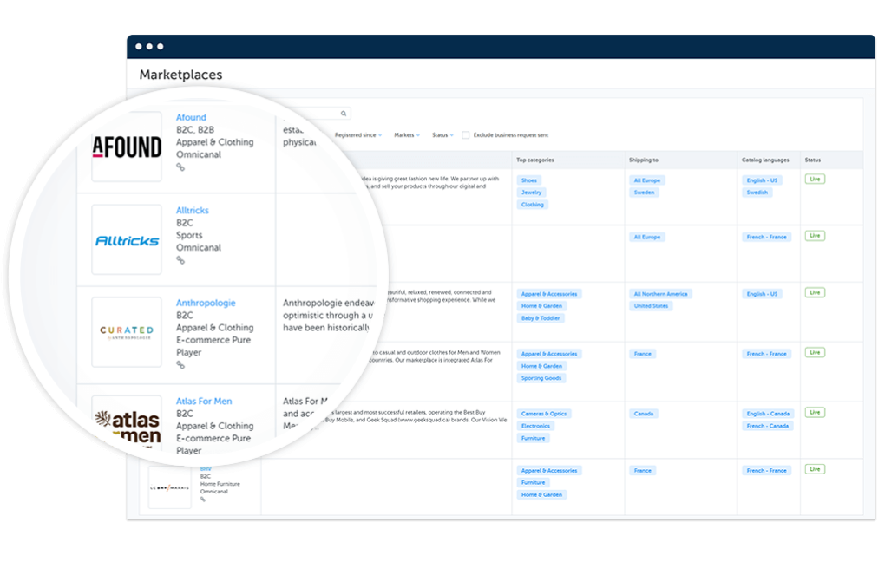Viewport: 885px width, 588px height.
Task: Click the link icon under Anthropologie
Action: (180, 365)
